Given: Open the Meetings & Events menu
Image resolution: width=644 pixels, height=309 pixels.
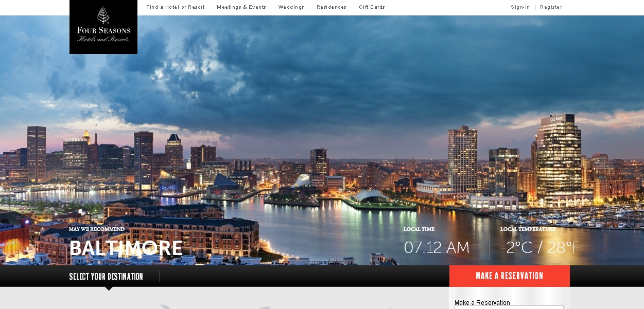Looking at the screenshot, I should click(x=241, y=7).
